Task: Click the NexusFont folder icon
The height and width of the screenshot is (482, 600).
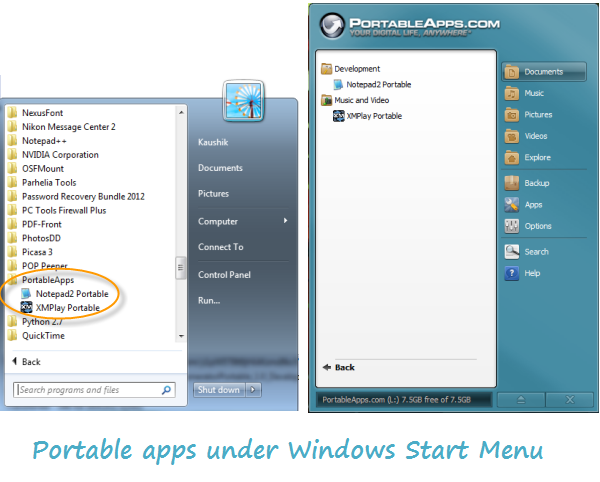Action: coord(12,112)
